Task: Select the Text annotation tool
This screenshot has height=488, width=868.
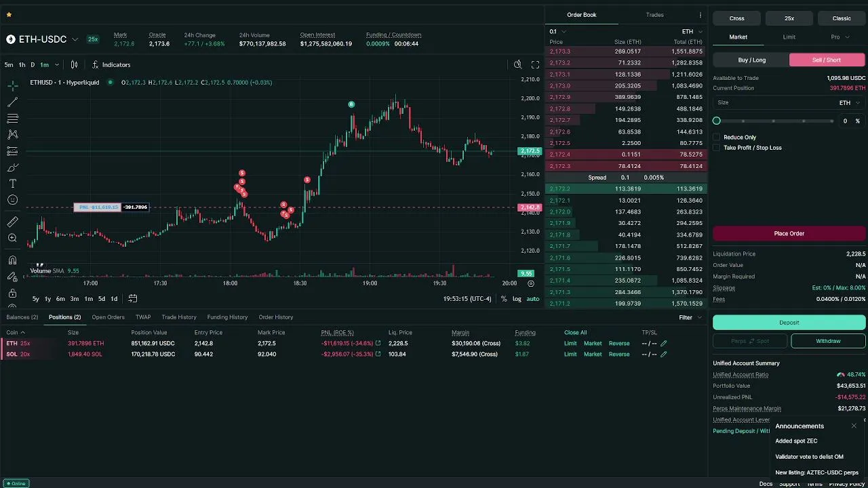Action: coord(12,184)
